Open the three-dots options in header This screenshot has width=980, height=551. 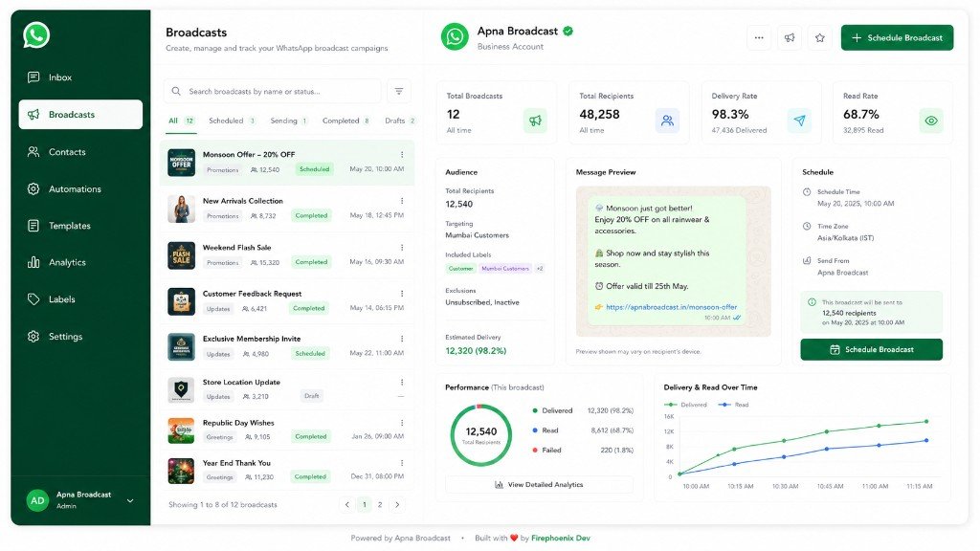[759, 37]
